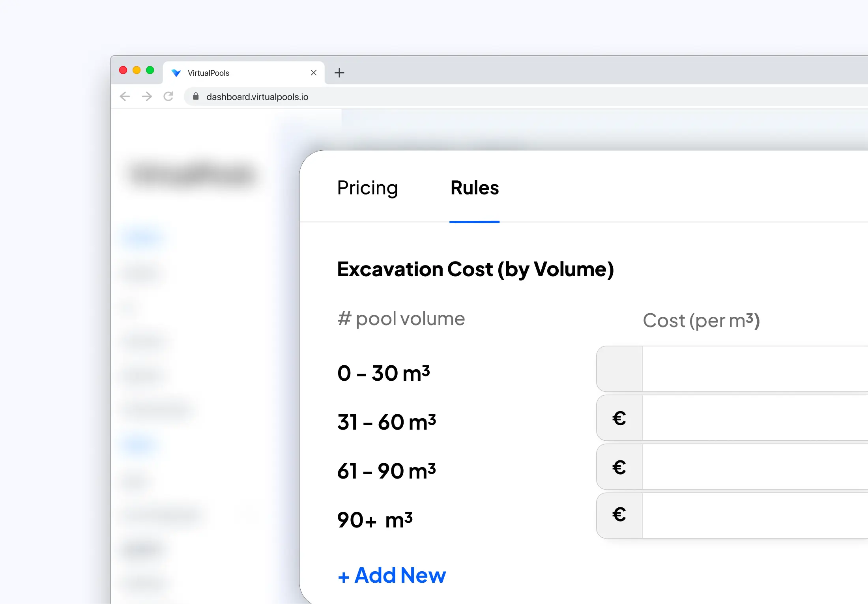Click the empty currency prefix of first row
The image size is (868, 604).
619,369
